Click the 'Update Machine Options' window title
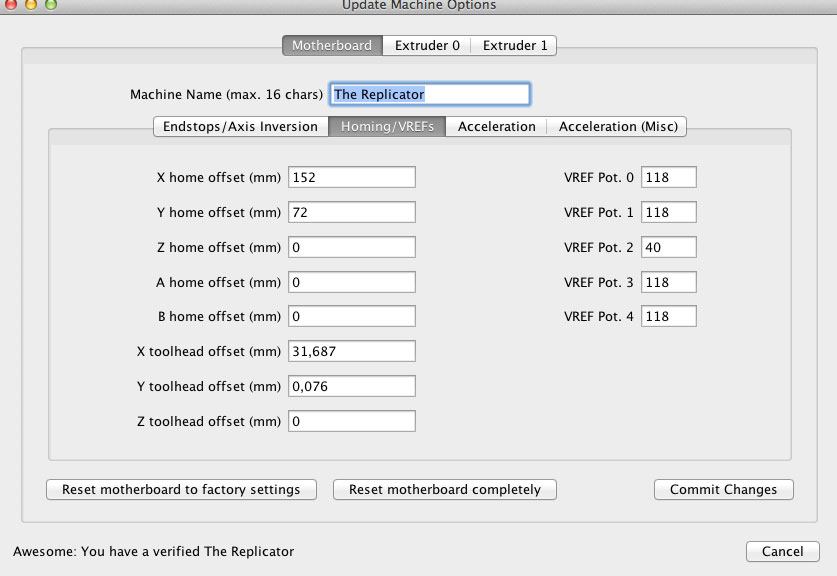Viewport: 837px width, 576px height. coord(419,5)
